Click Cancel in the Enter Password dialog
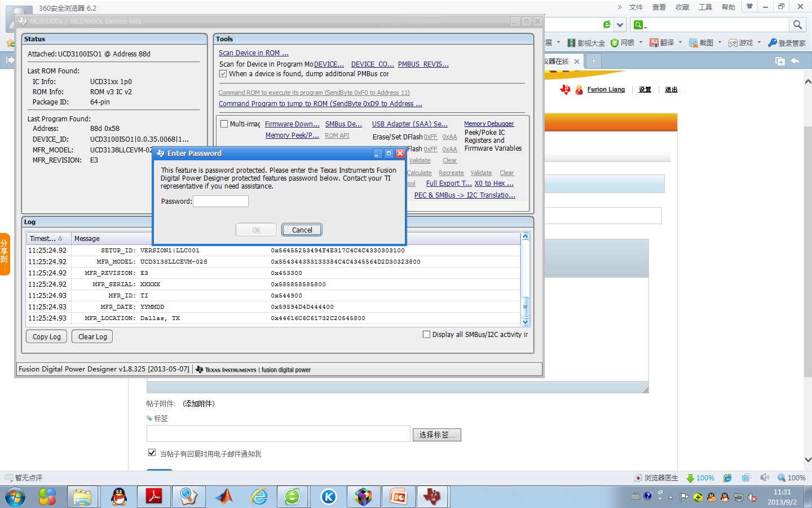812x508 pixels. 302,230
